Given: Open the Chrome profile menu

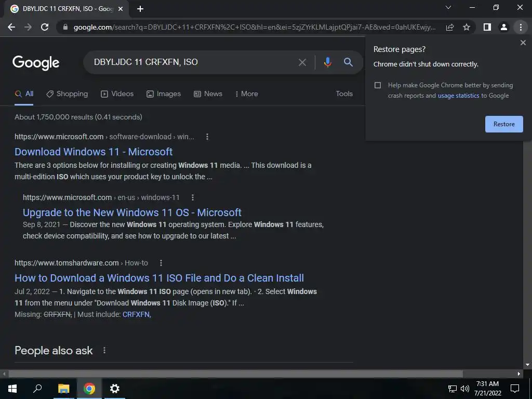Looking at the screenshot, I should click(504, 27).
